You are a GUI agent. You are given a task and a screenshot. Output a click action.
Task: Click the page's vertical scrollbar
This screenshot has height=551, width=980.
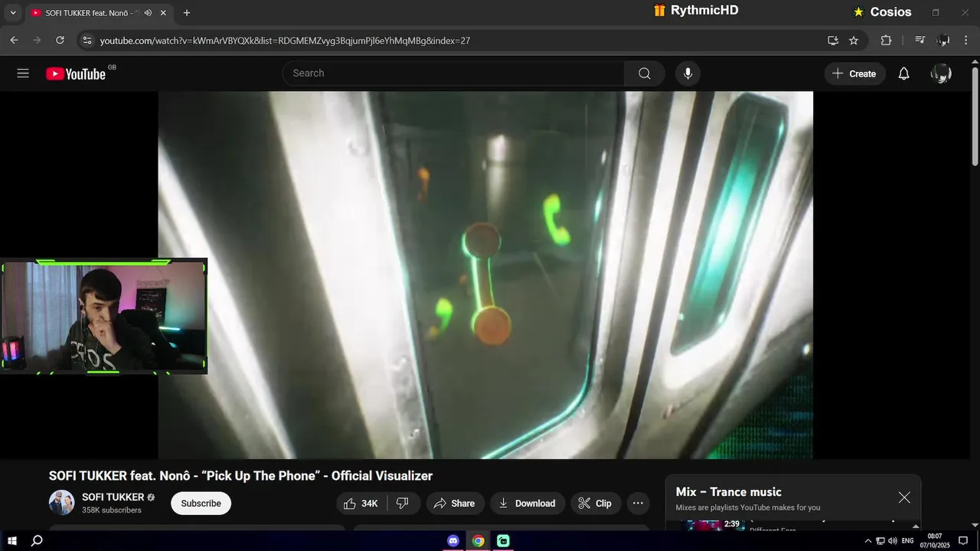point(975,115)
